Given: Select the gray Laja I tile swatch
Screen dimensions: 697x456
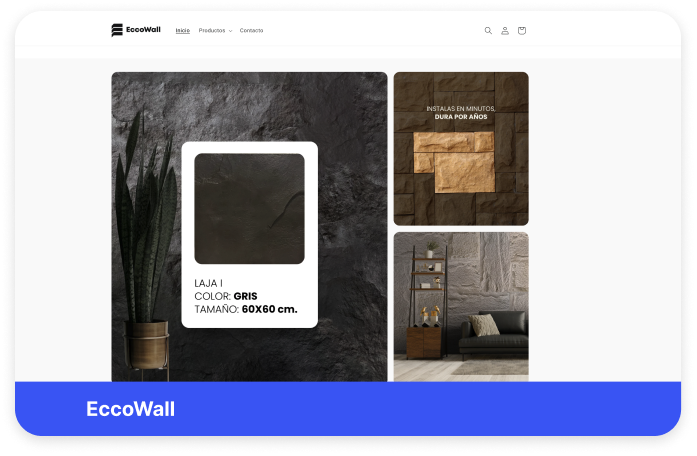Looking at the screenshot, I should pos(249,208).
